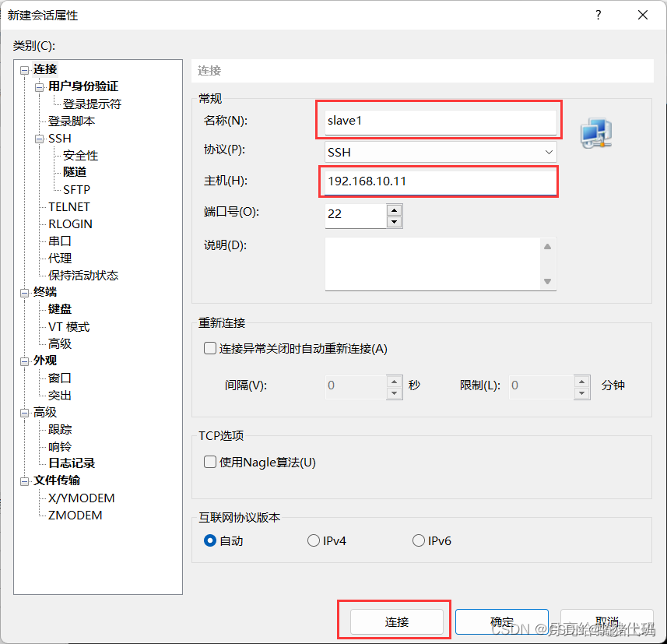
Task: Increase 间隔 seconds with up arrow
Action: point(395,382)
